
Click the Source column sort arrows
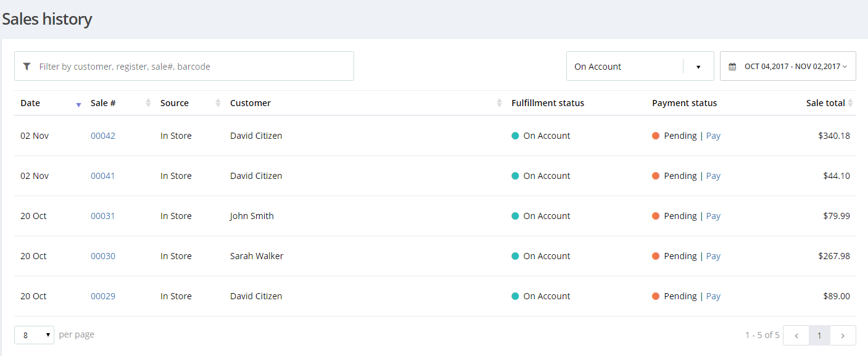click(218, 103)
